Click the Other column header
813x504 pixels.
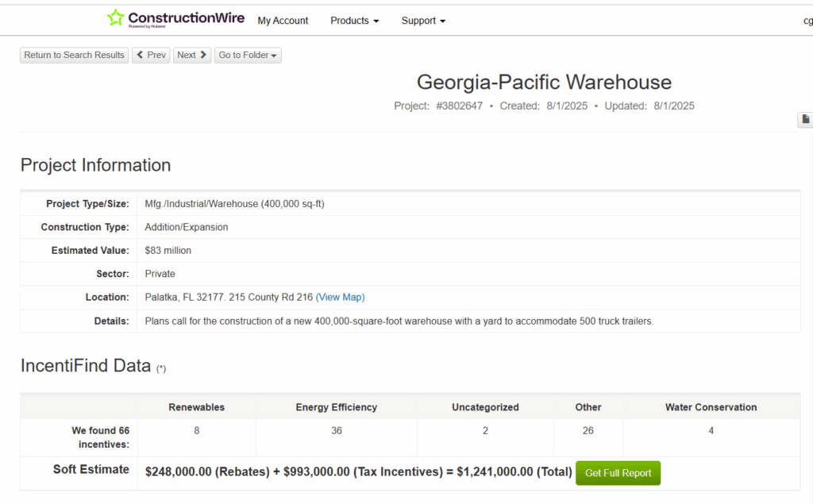click(588, 407)
